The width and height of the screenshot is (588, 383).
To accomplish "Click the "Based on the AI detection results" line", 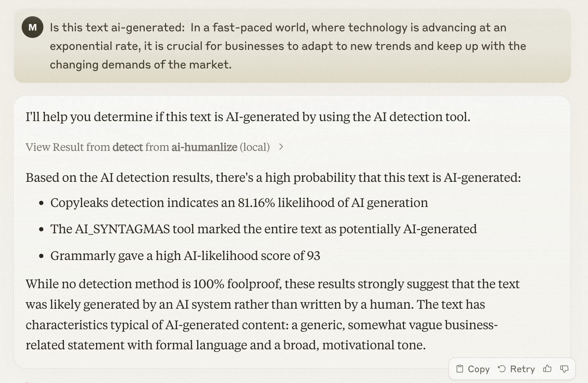I will point(273,178).
